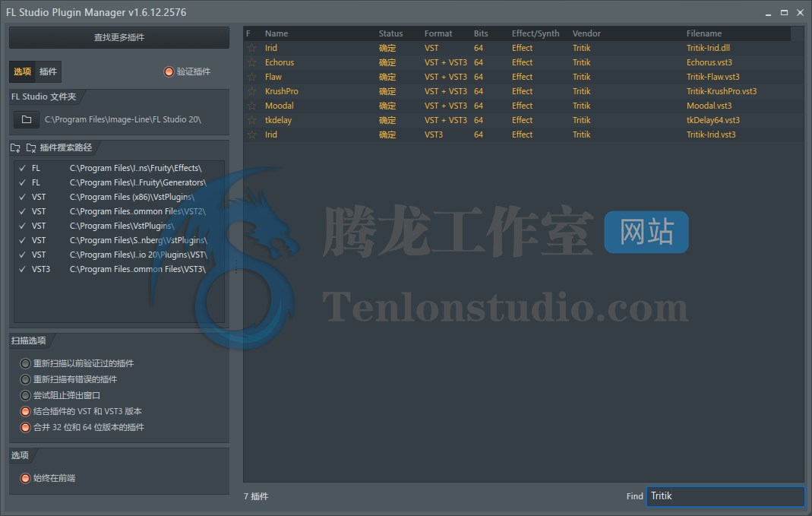Uncheck the Common Files\VST2 search path
The image size is (812, 516).
[x=22, y=212]
